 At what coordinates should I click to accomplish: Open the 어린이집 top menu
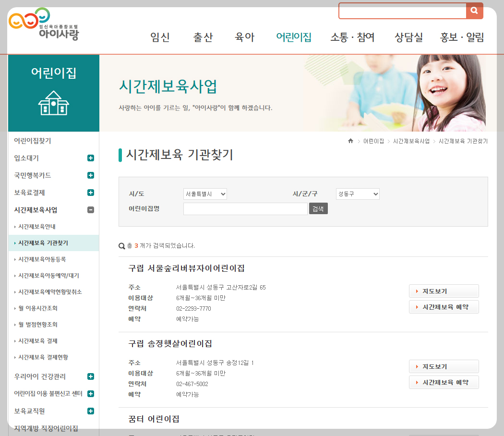coord(294,37)
